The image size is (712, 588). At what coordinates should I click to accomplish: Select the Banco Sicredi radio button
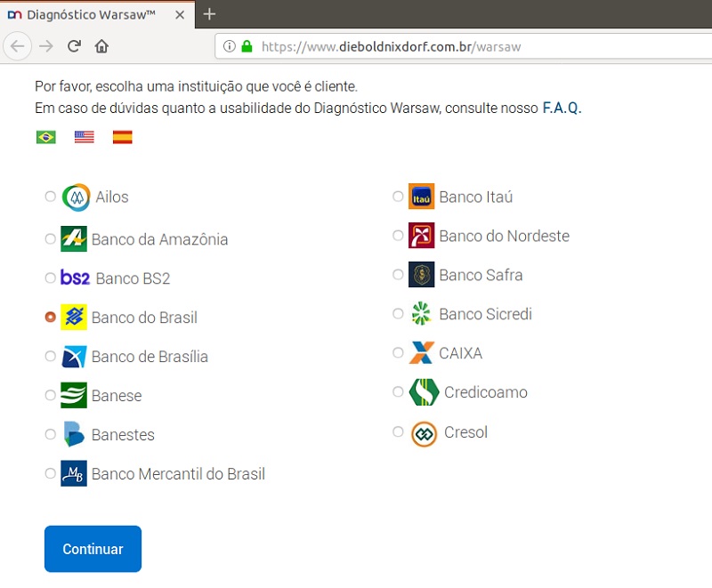(x=398, y=313)
